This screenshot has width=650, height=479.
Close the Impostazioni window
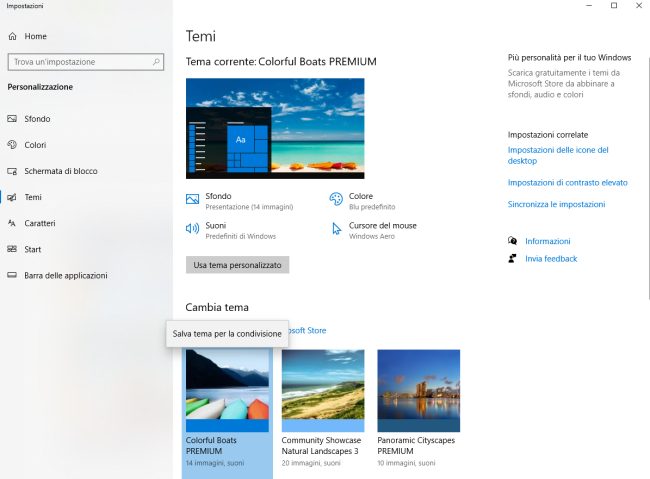click(639, 5)
